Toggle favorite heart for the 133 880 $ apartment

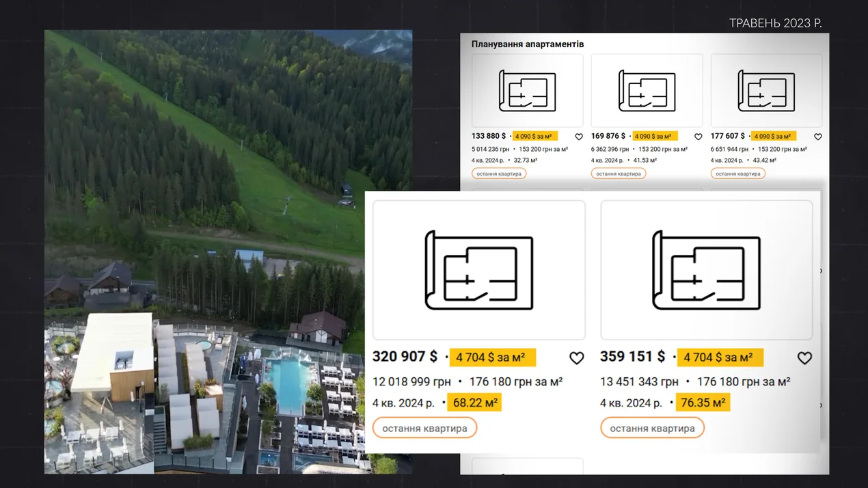pyautogui.click(x=579, y=137)
